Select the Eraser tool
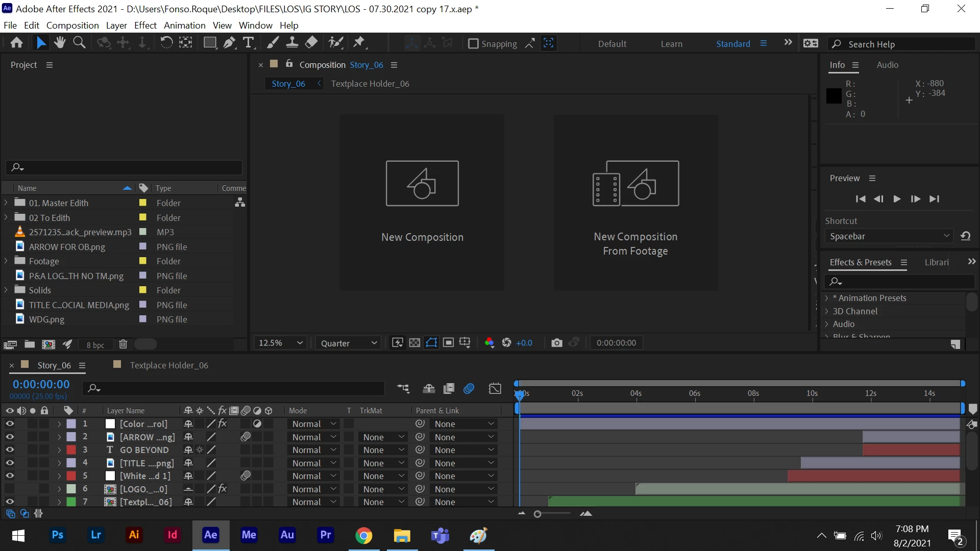The height and width of the screenshot is (551, 980). pyautogui.click(x=311, y=43)
